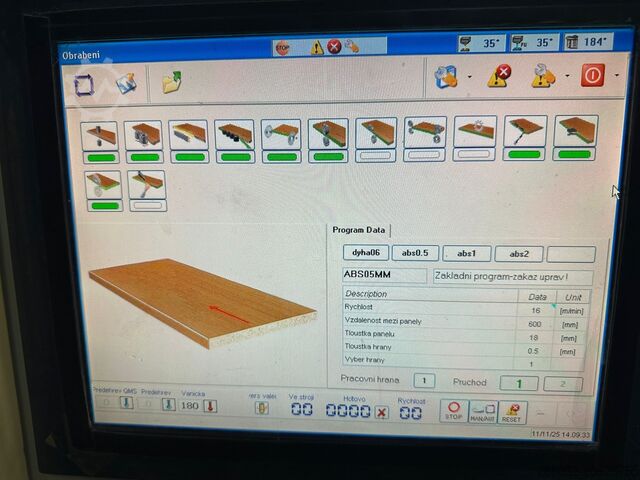
Task: Toggle the MAN/AUT mode button
Action: tap(484, 411)
